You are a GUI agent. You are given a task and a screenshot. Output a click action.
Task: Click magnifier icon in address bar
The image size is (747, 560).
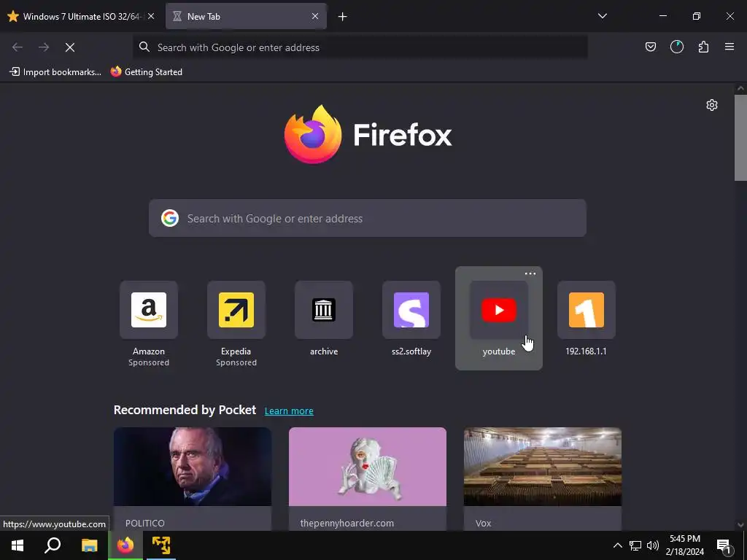pyautogui.click(x=144, y=47)
